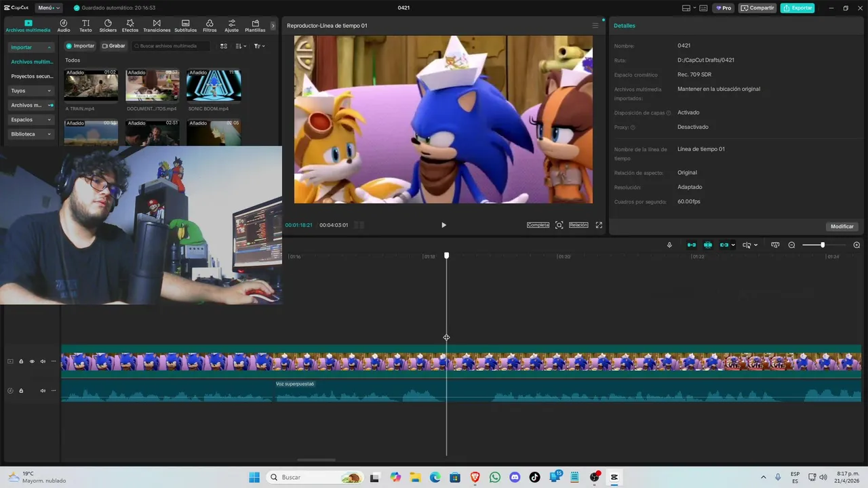The width and height of the screenshot is (868, 488).
Task: Open the player panel menu icon
Action: click(x=595, y=26)
